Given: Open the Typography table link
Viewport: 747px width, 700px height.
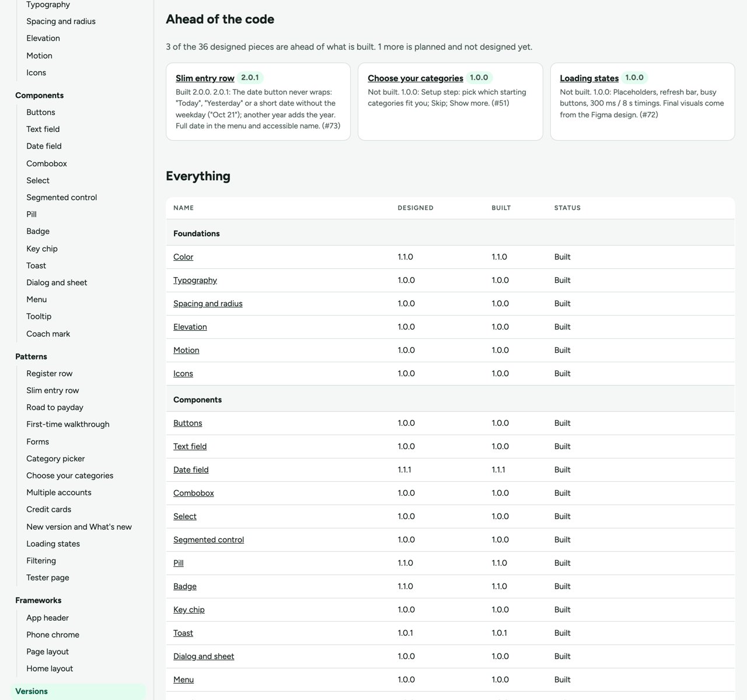Looking at the screenshot, I should click(x=195, y=280).
